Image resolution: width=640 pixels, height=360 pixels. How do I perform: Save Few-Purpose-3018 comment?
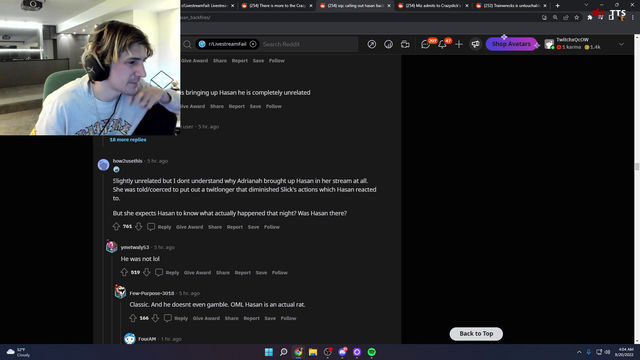tap(270, 318)
